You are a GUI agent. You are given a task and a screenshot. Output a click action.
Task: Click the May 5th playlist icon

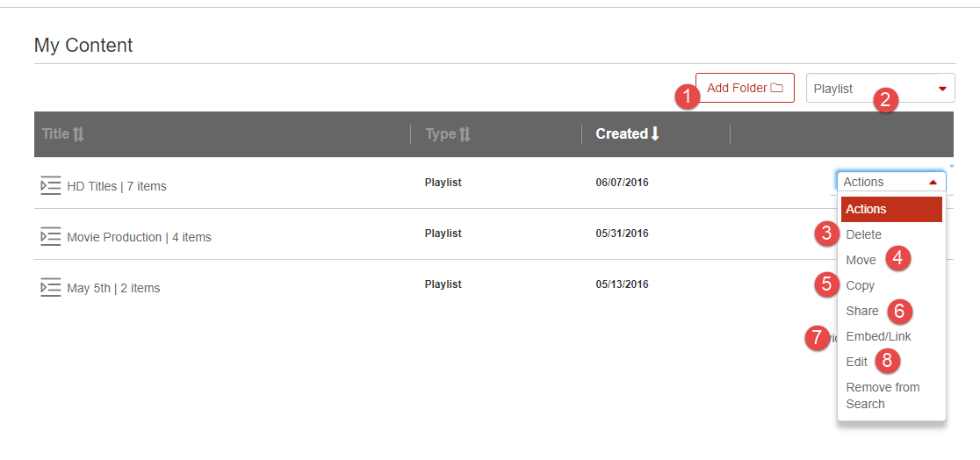pyautogui.click(x=51, y=288)
